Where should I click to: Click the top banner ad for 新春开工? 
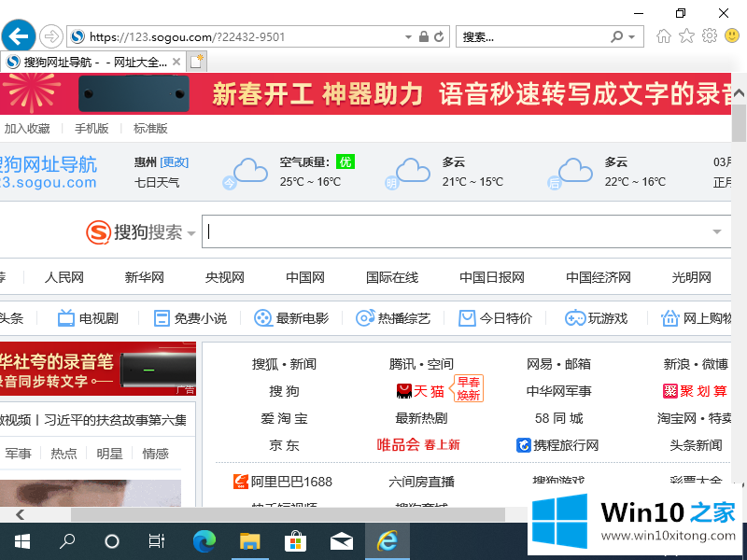click(365, 93)
